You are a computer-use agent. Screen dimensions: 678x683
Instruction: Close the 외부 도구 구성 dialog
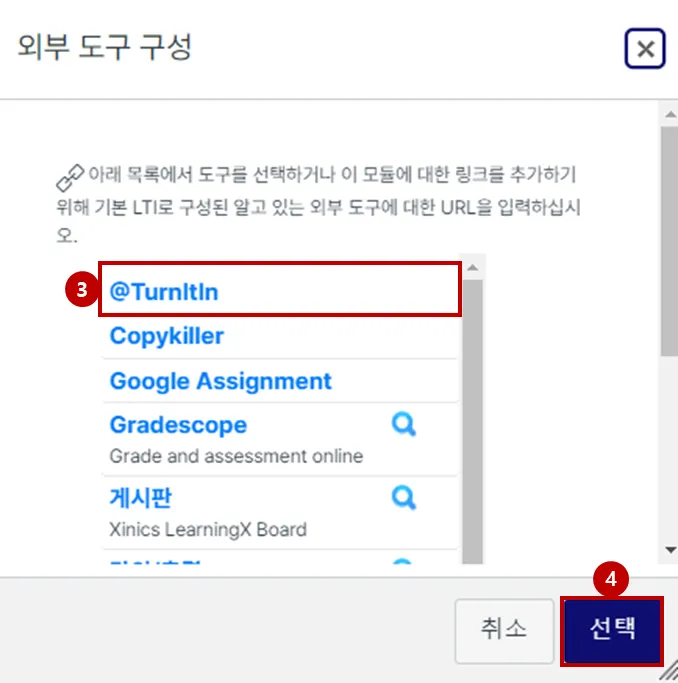pyautogui.click(x=644, y=48)
